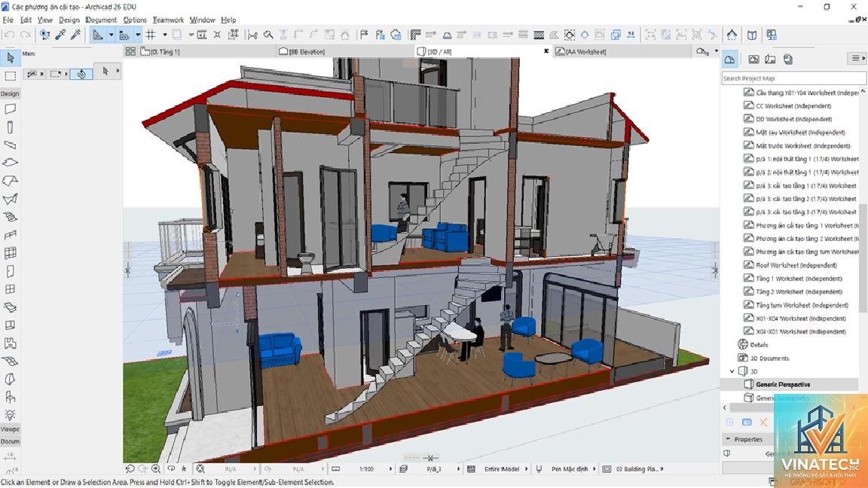Open the 3D Documents item in Project Map

click(769, 358)
